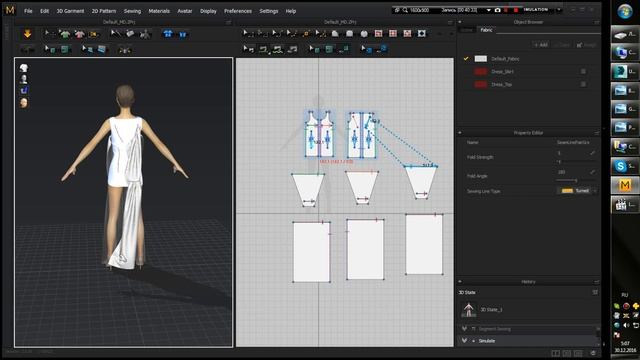Viewport: 640px width, 360px height.
Task: Toggle the Dress_Skirt row checkbox icon
Action: (x=583, y=71)
